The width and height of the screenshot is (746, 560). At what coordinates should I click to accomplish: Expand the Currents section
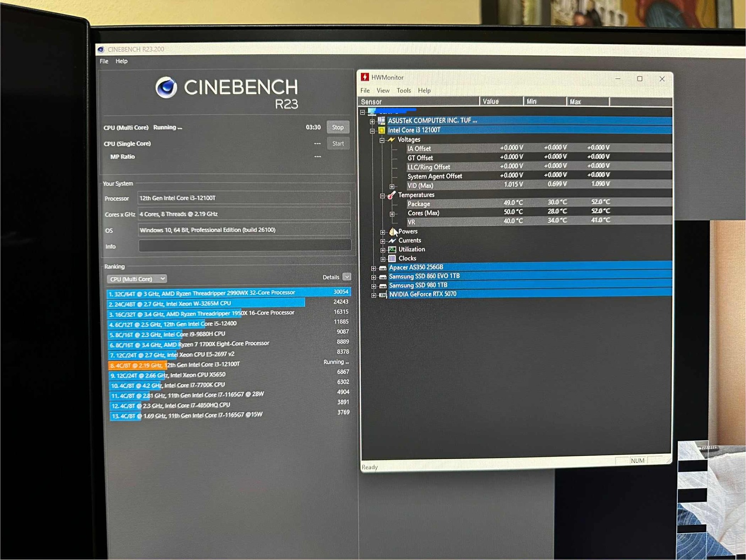[x=383, y=241]
